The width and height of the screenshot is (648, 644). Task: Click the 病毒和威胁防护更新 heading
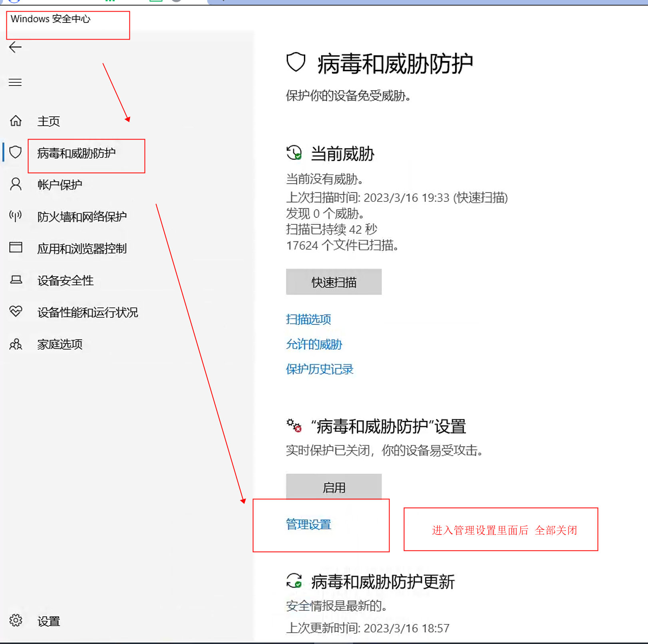click(x=383, y=582)
